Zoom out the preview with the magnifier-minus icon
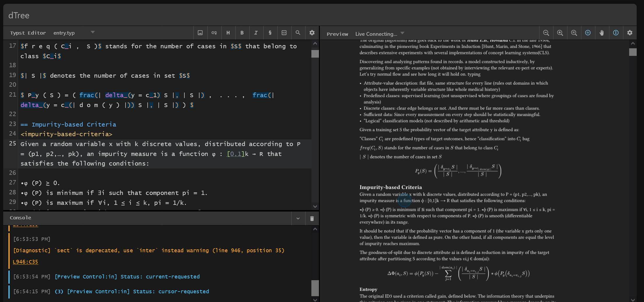Image resolution: width=644 pixels, height=302 pixels. click(546, 33)
